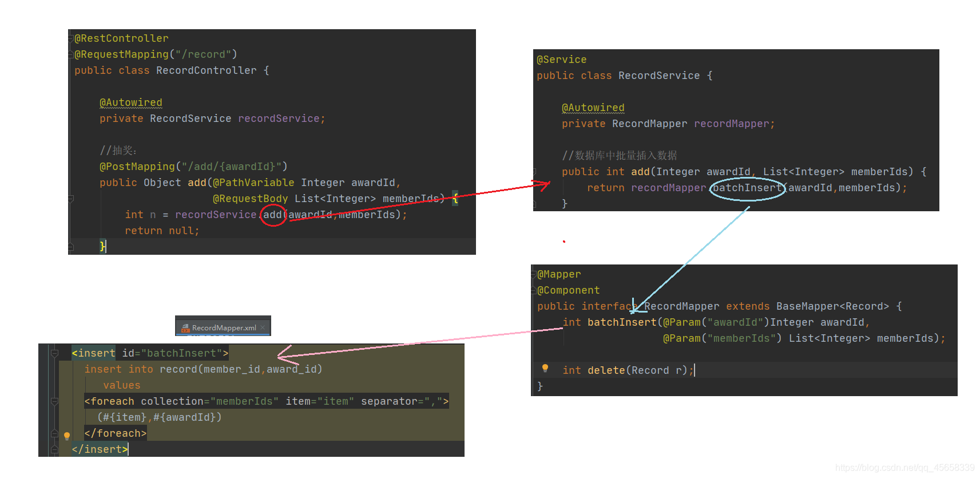Close the RecordMapper.xml editor tab
Screen dimensions: 980x478
[x=263, y=328]
